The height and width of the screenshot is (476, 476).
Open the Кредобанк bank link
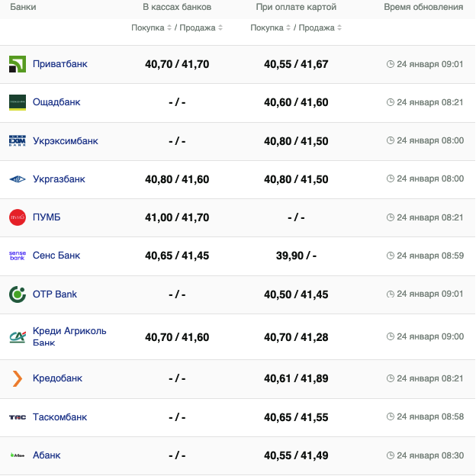point(57,378)
